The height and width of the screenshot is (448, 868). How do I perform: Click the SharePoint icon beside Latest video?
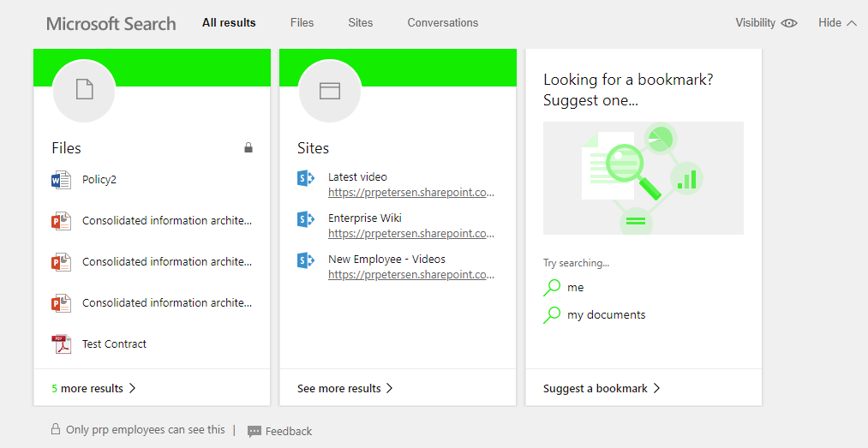pos(306,178)
